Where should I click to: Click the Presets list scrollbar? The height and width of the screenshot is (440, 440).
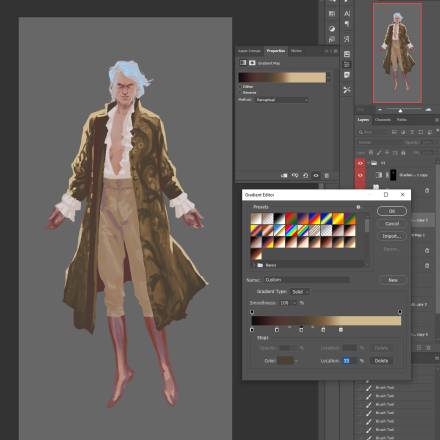coord(367,226)
